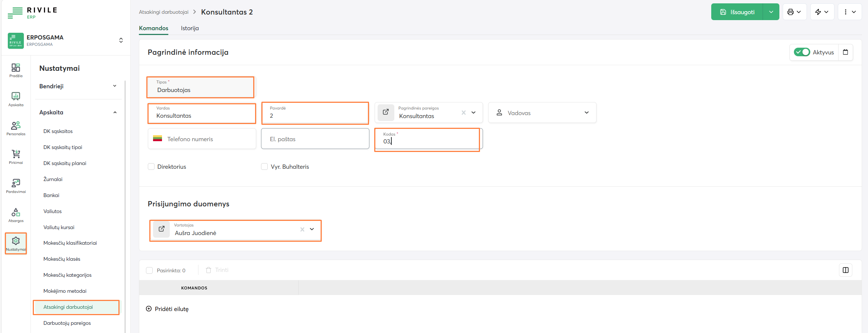Screen dimensions: 868x333
Task: Open linked record icon beside Vartotojas
Action: [x=162, y=229]
